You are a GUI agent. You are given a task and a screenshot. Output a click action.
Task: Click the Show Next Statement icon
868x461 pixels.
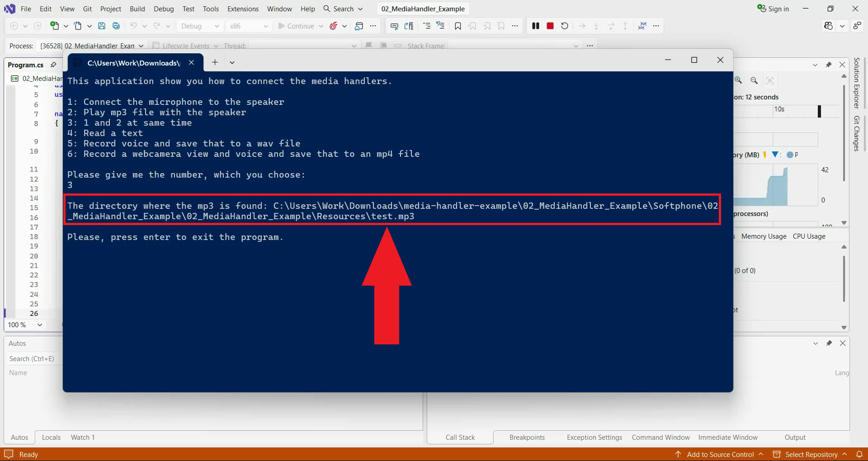point(582,26)
